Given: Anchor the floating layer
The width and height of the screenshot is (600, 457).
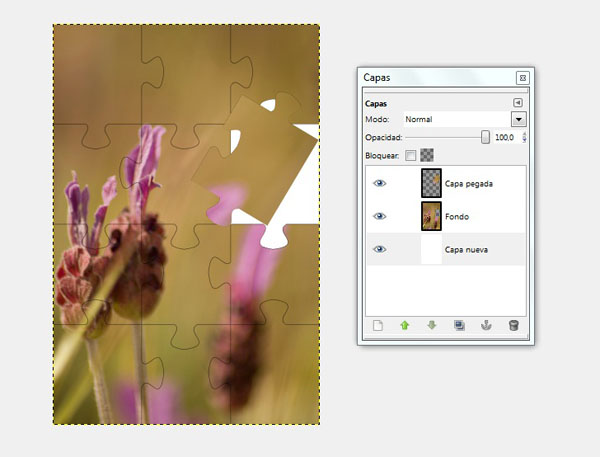Looking at the screenshot, I should tap(486, 326).
